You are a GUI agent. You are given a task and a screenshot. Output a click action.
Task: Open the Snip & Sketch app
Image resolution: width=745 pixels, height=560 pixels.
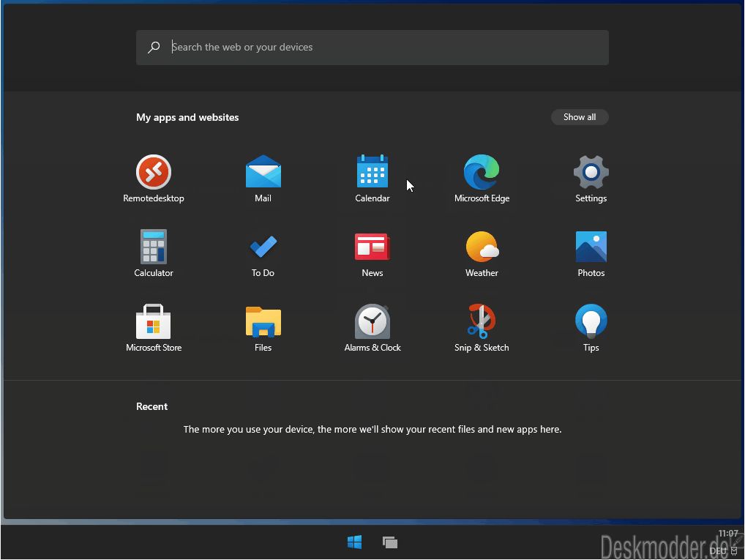[x=482, y=327]
